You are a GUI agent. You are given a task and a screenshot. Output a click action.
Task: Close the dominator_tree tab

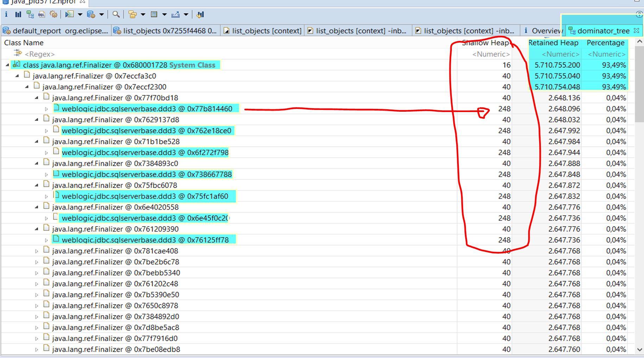coord(636,31)
